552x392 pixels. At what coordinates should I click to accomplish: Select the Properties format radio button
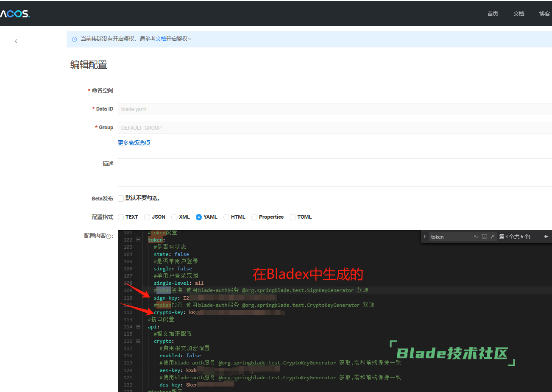tap(254, 217)
